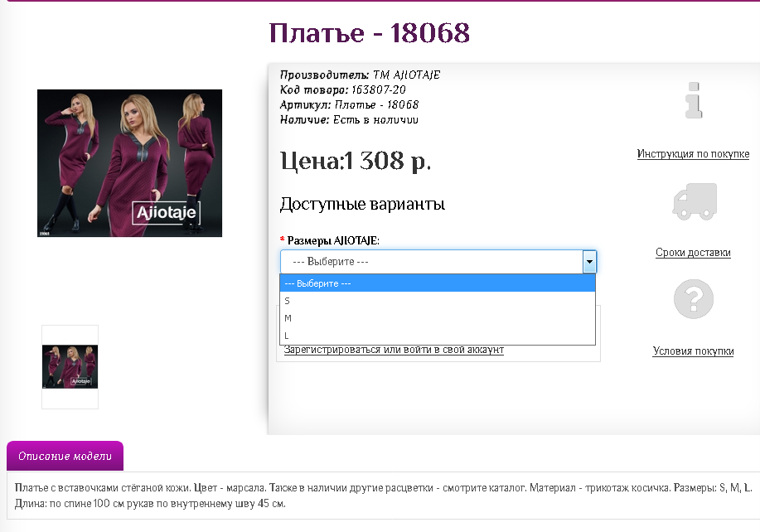The width and height of the screenshot is (760, 532).
Task: Click the Код товара: 163807-20 line
Action: pos(342,89)
